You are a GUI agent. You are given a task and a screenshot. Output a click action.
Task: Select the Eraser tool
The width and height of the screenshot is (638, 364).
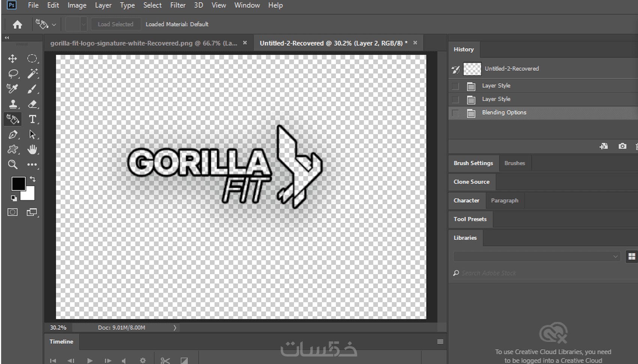pyautogui.click(x=32, y=104)
